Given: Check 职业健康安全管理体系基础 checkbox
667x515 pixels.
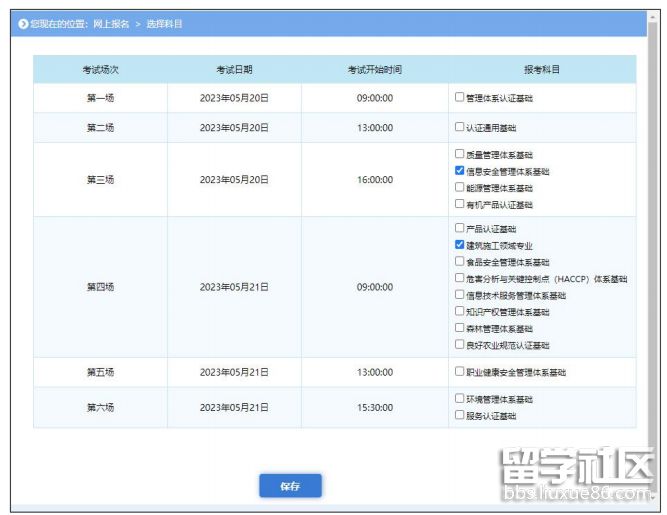Looking at the screenshot, I should tap(460, 372).
